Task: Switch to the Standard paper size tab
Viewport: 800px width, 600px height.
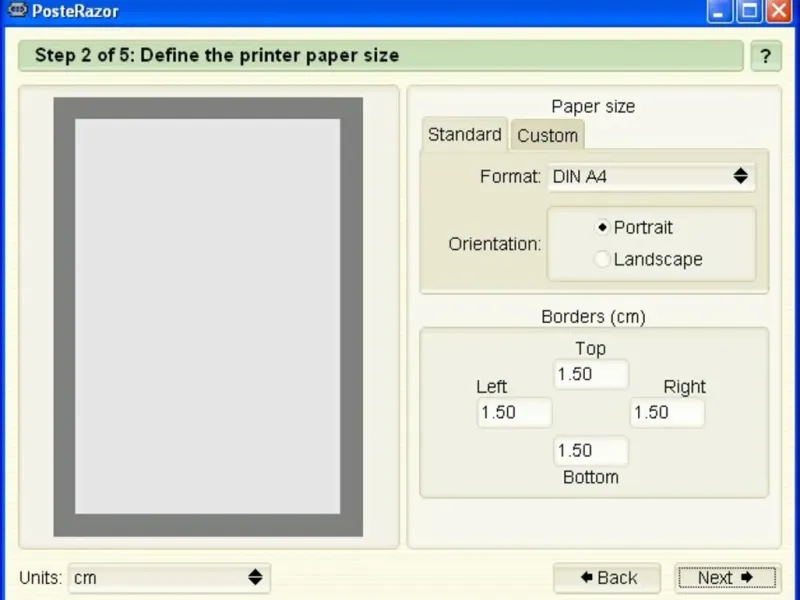Action: click(464, 135)
